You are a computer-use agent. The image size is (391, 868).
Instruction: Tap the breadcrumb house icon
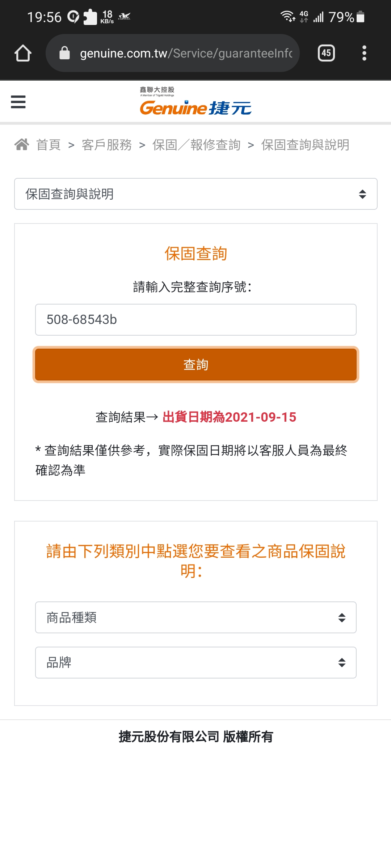(22, 145)
